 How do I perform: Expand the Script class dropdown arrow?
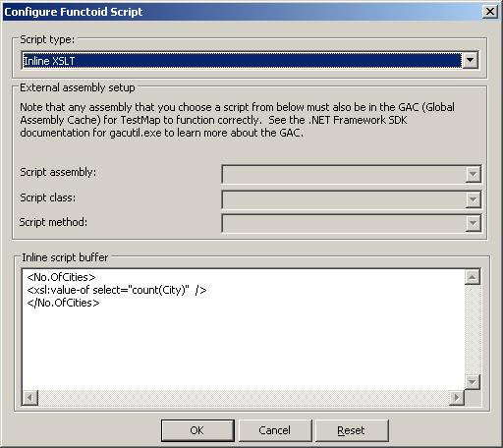(x=473, y=199)
